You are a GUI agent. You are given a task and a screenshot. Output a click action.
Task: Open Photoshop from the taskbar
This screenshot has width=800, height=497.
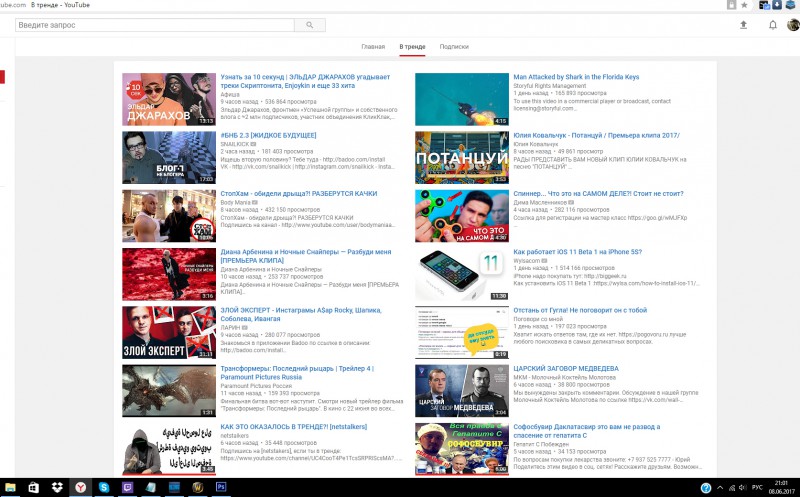(x=221, y=487)
